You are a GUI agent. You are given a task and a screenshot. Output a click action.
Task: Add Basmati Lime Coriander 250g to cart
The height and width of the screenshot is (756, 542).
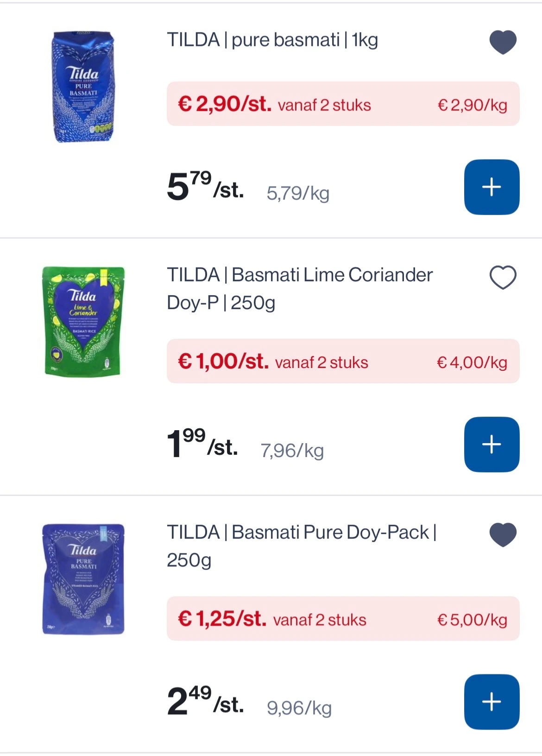pyautogui.click(x=492, y=445)
